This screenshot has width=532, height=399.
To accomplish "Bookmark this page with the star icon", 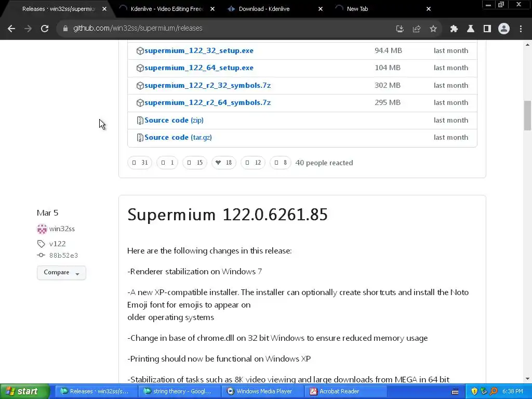I will click(x=433, y=29).
